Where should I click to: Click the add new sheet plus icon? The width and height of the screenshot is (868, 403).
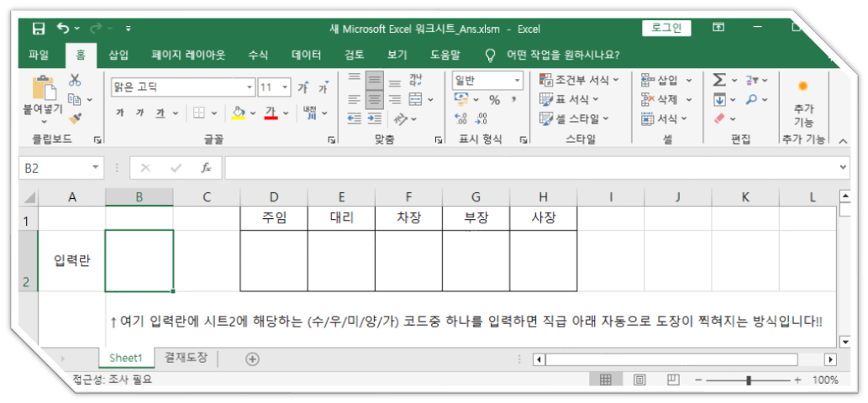pos(251,359)
